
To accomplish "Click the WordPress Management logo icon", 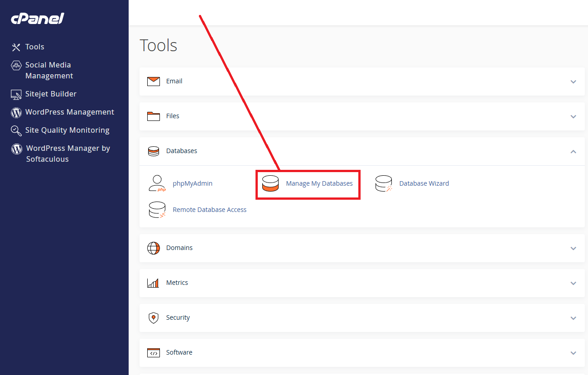I will (x=16, y=112).
